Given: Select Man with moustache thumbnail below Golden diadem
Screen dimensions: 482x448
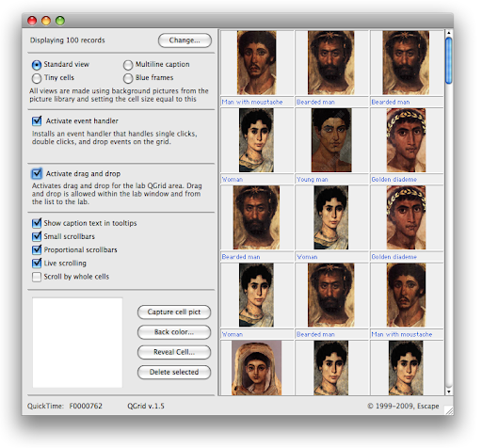Looking at the screenshot, I should [407, 295].
